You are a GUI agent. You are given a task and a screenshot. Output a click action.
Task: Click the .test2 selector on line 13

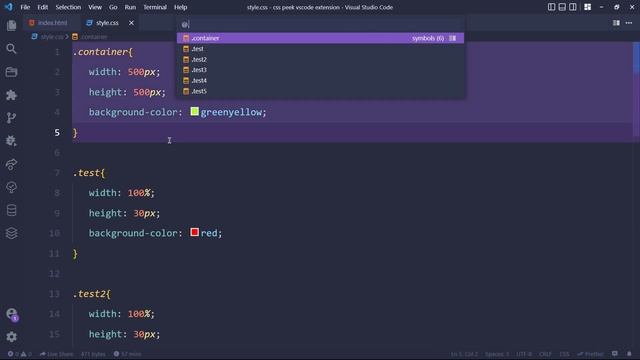(89, 294)
